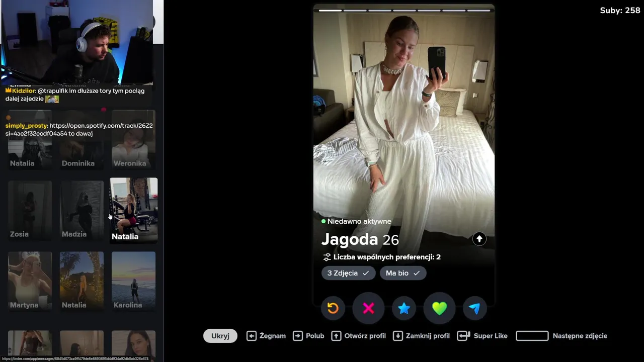Click the '3 Zdjęcia' chip
Image resolution: width=644 pixels, height=362 pixels.
click(348, 273)
